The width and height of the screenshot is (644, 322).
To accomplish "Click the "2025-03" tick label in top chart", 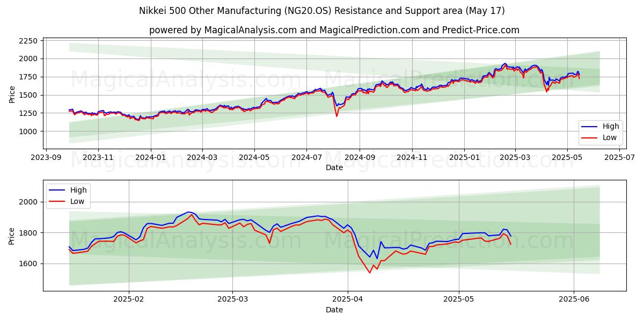I will (x=515, y=158).
